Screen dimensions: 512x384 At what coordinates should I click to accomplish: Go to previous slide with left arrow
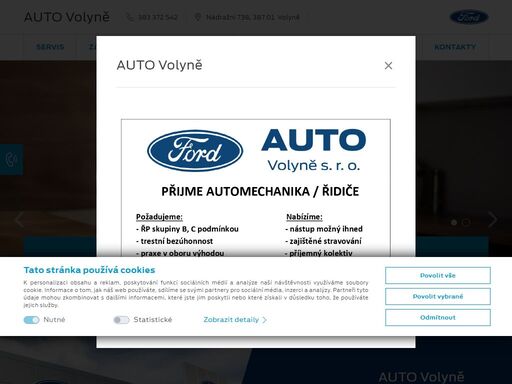pyautogui.click(x=19, y=219)
